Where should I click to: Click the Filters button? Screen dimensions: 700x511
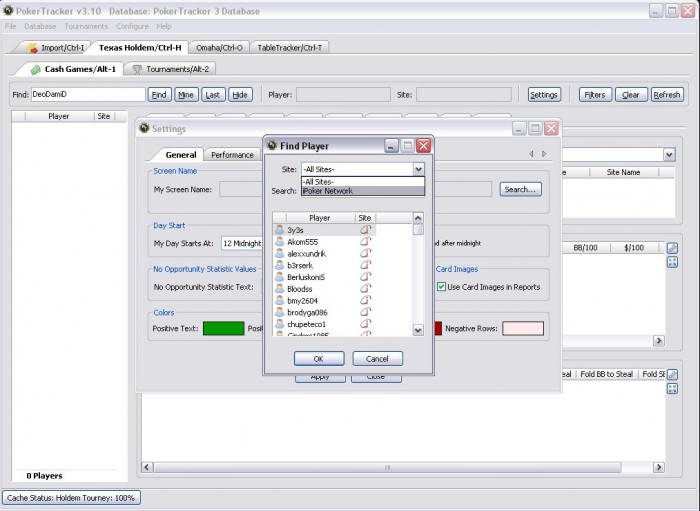point(595,95)
